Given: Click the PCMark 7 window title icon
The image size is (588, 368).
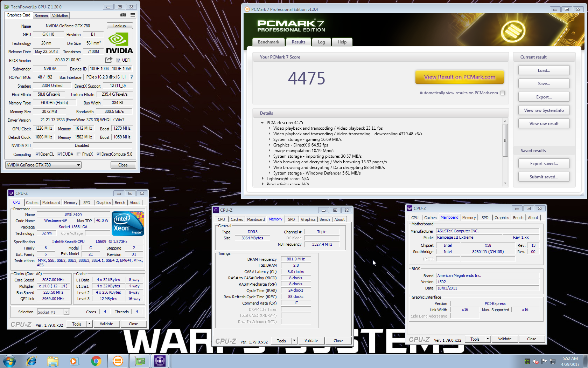Looking at the screenshot, I should click(x=247, y=9).
